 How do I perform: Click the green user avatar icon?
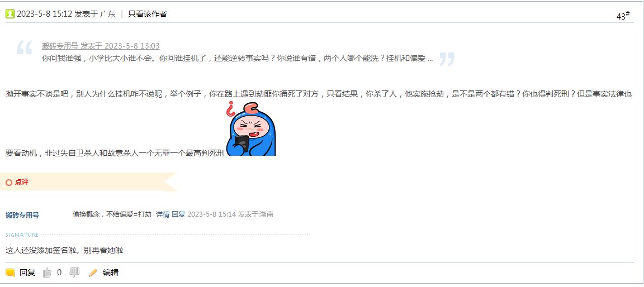point(10,14)
